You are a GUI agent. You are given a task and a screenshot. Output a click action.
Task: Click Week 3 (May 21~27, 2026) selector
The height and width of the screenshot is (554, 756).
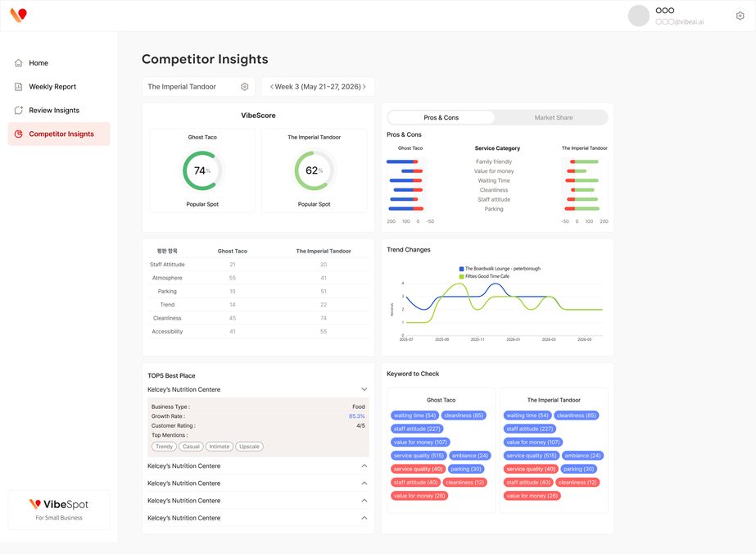pyautogui.click(x=318, y=86)
